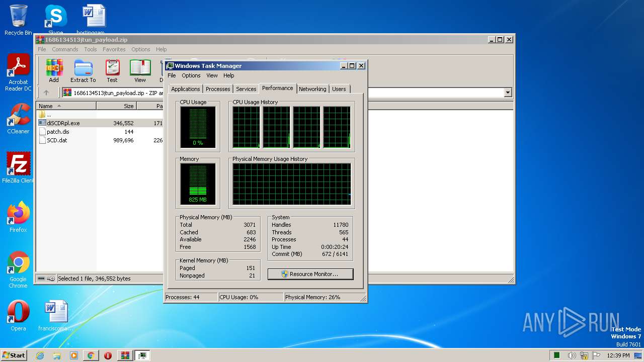This screenshot has width=644, height=362.
Task: Select the SCD.dat file icon
Action: [42, 140]
